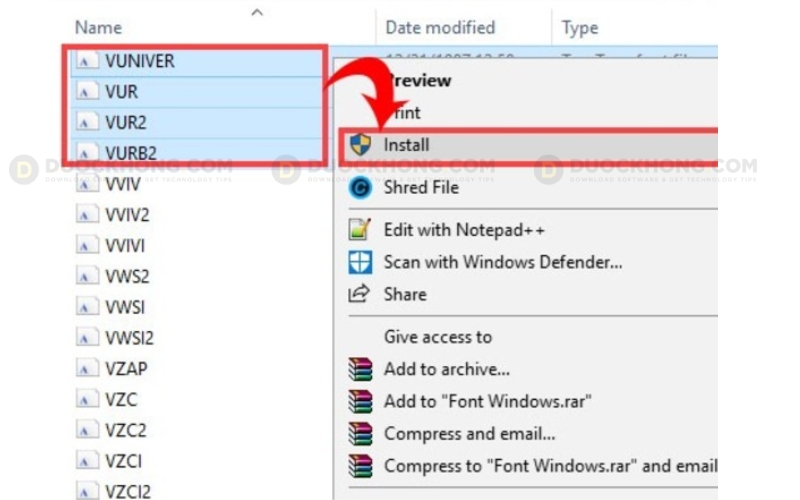Choose Compress and email option
The image size is (800, 500).
(469, 434)
